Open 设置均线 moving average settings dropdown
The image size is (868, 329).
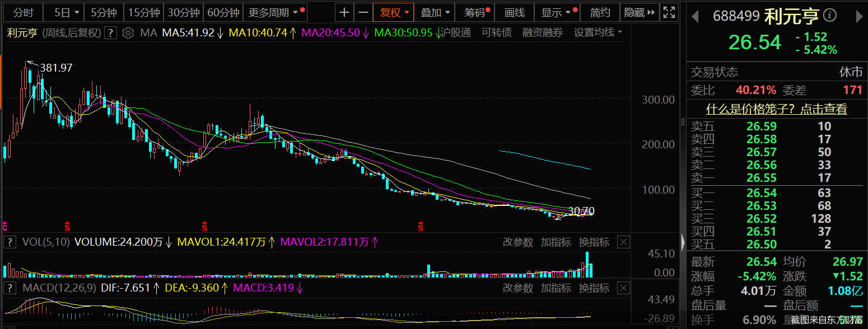(x=598, y=32)
